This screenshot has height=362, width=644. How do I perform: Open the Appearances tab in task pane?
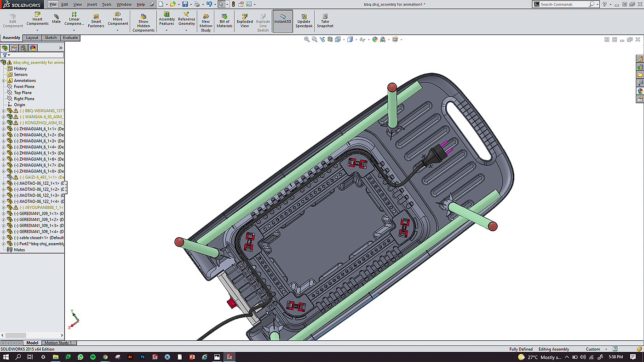(x=640, y=91)
